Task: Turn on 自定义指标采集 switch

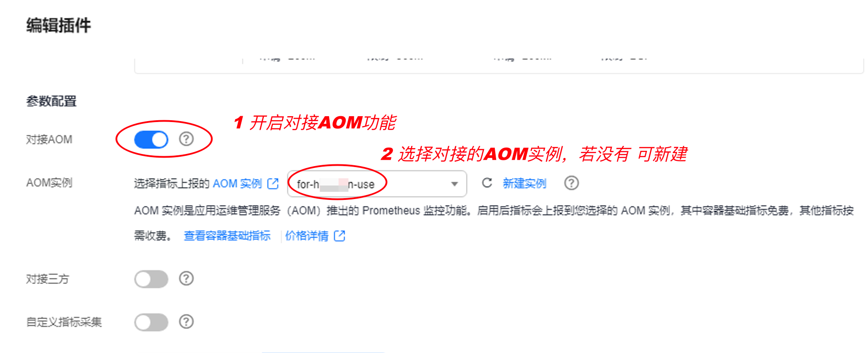Action: [x=151, y=322]
